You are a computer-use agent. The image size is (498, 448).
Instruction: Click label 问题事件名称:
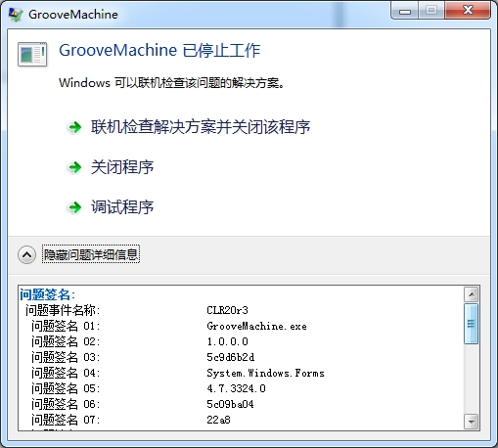[x=63, y=310]
